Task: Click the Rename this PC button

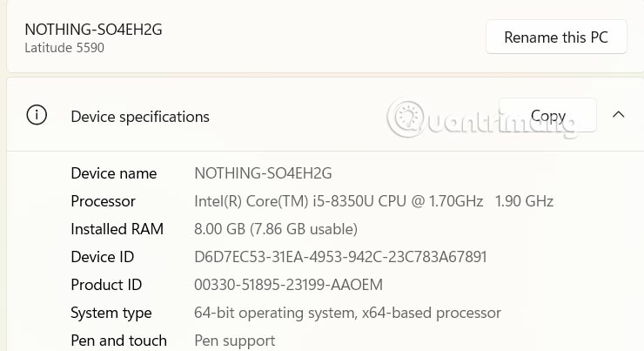Action: pos(556,37)
